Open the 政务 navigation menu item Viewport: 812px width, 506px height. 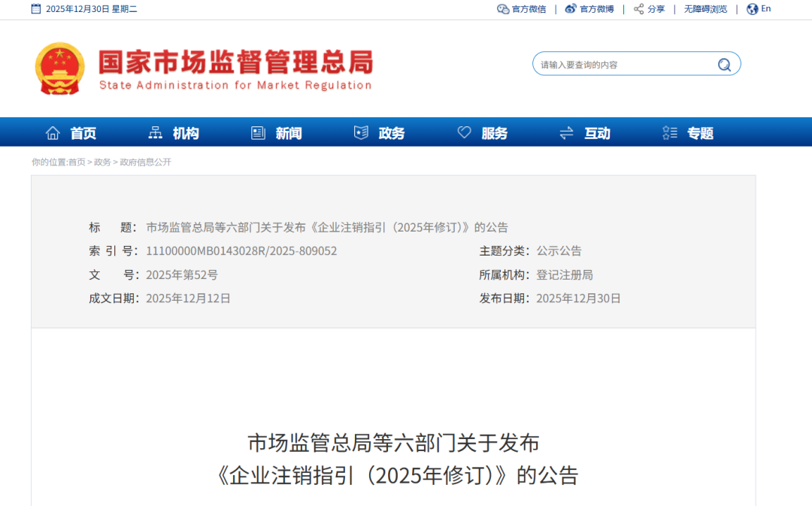(392, 134)
